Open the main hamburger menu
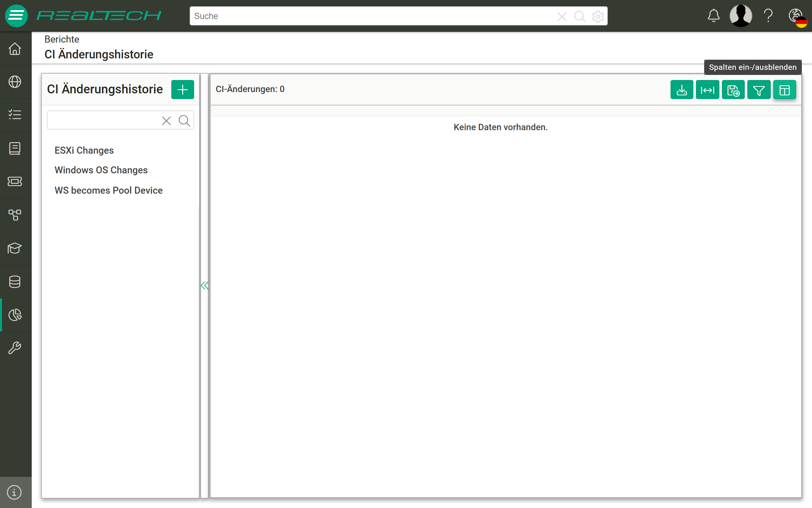 pos(16,16)
